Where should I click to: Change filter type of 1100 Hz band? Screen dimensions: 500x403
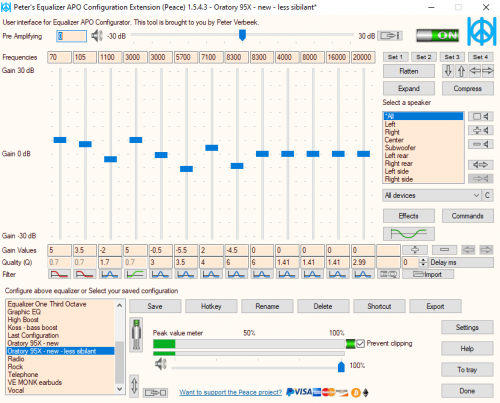(x=110, y=275)
